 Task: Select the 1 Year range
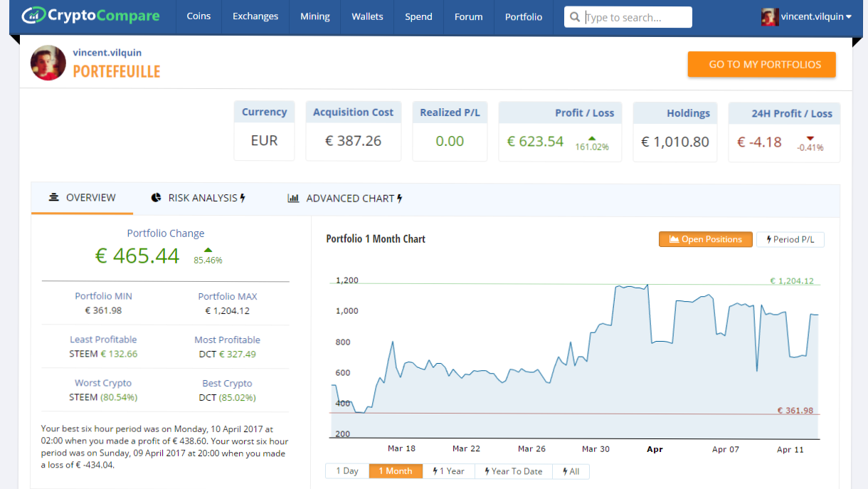pos(448,471)
